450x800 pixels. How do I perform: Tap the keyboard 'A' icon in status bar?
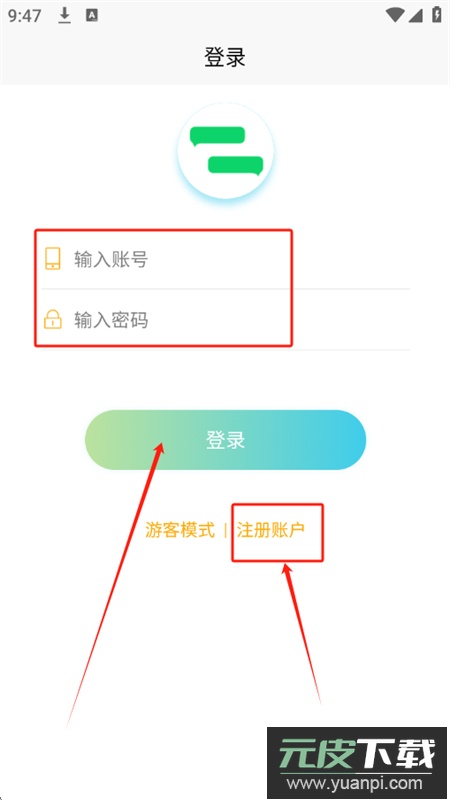tap(92, 16)
